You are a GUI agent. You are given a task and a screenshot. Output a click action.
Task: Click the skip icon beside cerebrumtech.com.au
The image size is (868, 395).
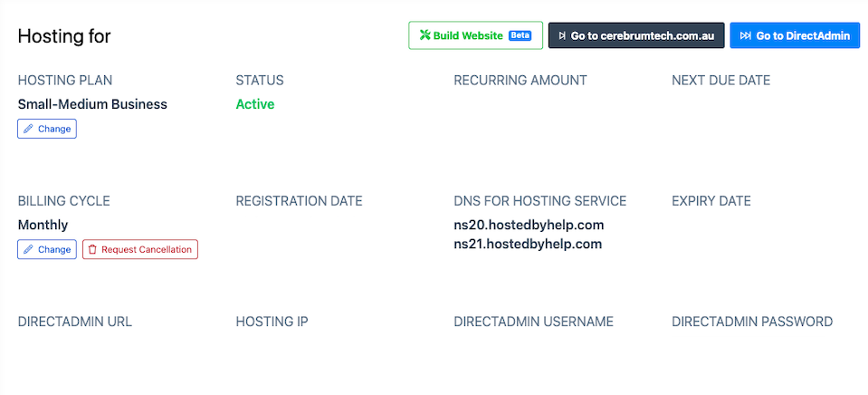562,36
